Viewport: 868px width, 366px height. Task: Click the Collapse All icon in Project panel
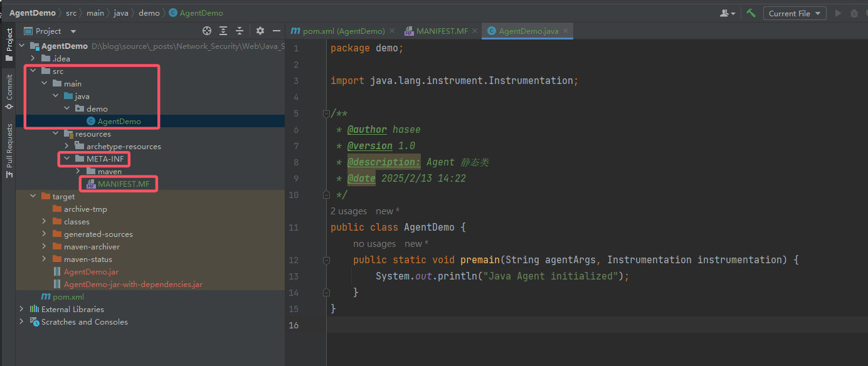pos(239,31)
